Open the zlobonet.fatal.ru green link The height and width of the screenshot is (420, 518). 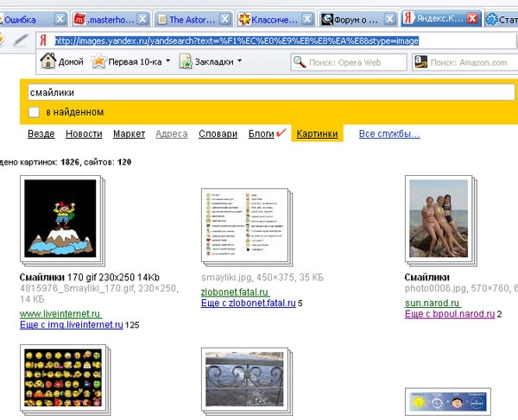235,292
